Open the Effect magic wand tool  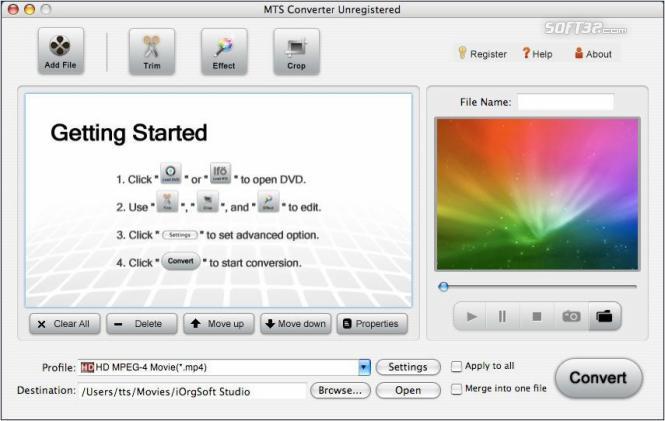(x=224, y=52)
